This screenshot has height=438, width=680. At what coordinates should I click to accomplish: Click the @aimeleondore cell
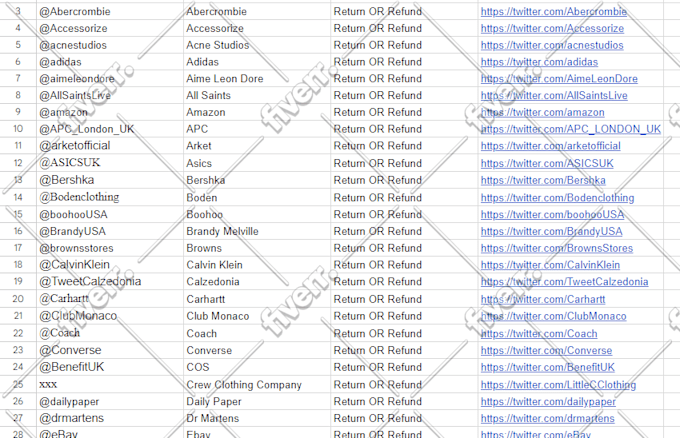(110, 78)
